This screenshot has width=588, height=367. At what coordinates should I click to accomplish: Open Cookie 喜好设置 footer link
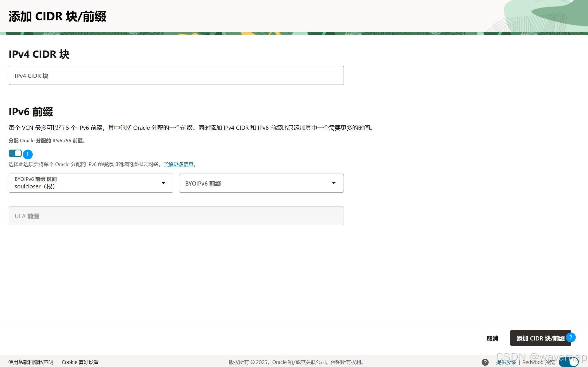pos(80,362)
